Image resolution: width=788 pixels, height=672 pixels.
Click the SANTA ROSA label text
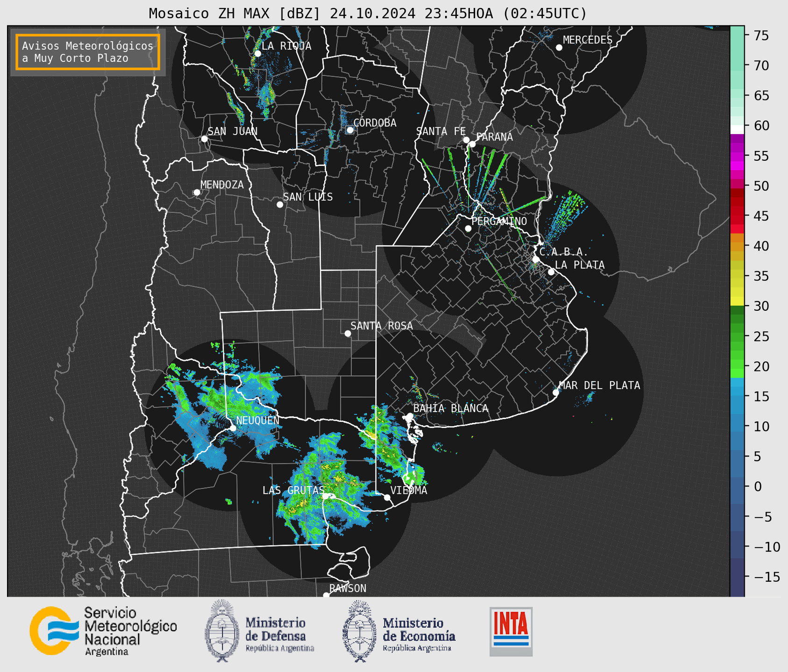pyautogui.click(x=382, y=326)
